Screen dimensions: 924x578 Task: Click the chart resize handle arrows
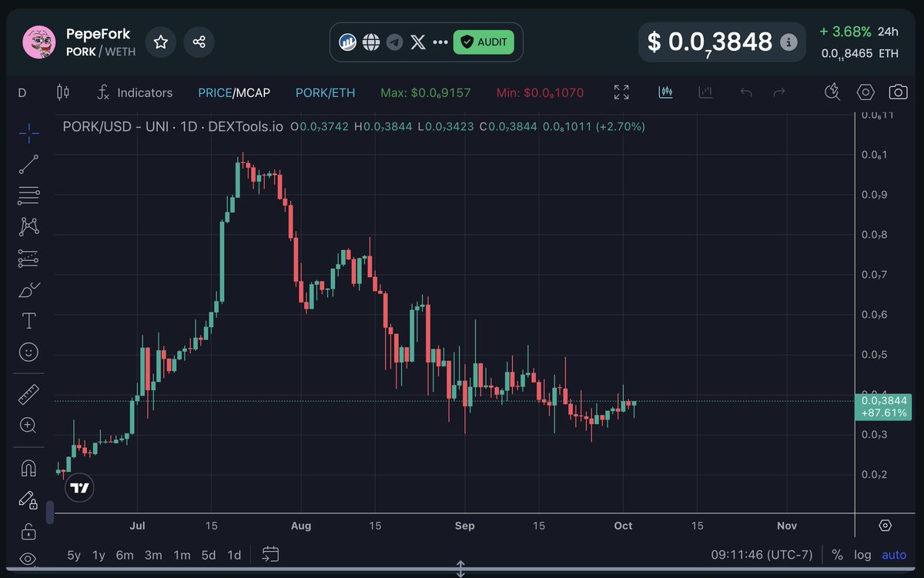[460, 570]
